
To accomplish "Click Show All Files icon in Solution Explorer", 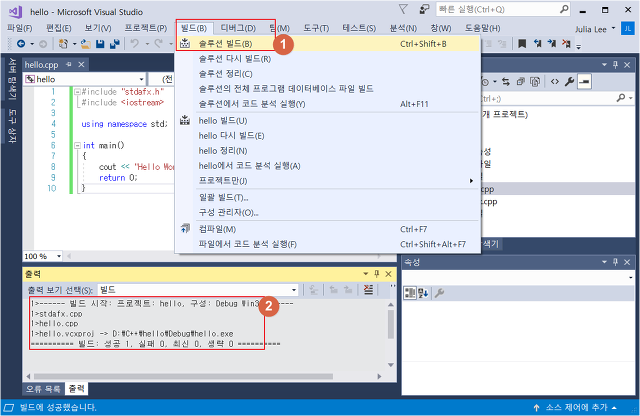I will (x=535, y=82).
